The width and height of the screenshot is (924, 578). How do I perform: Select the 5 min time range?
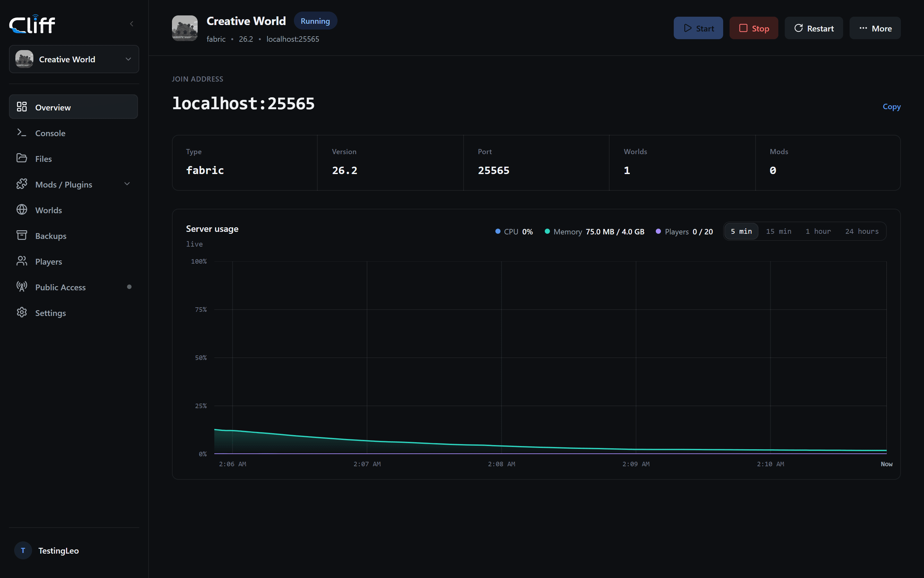pyautogui.click(x=741, y=231)
